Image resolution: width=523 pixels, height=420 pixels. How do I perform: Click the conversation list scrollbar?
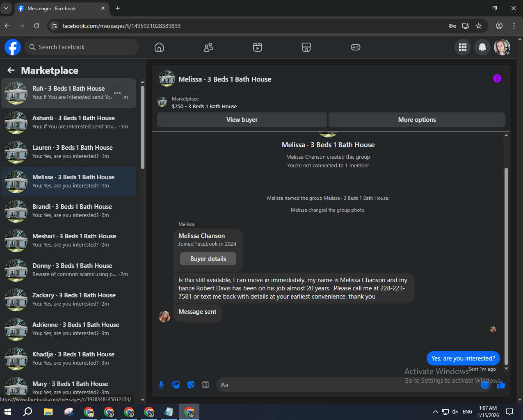[x=142, y=127]
